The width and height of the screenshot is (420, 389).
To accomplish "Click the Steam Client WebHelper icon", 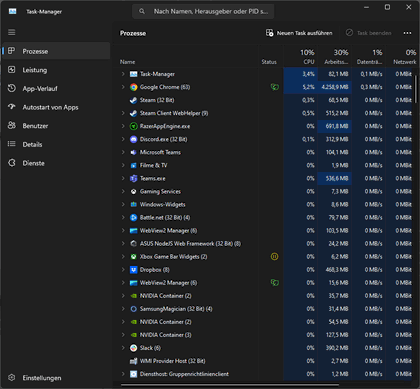I will click(133, 113).
